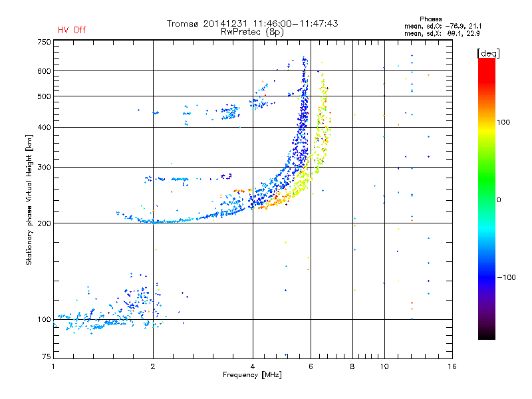532x399 pixels.
Task: Click the title 'Tromsø 20141231 11:46:00-11:47:43'
Action: pos(253,23)
